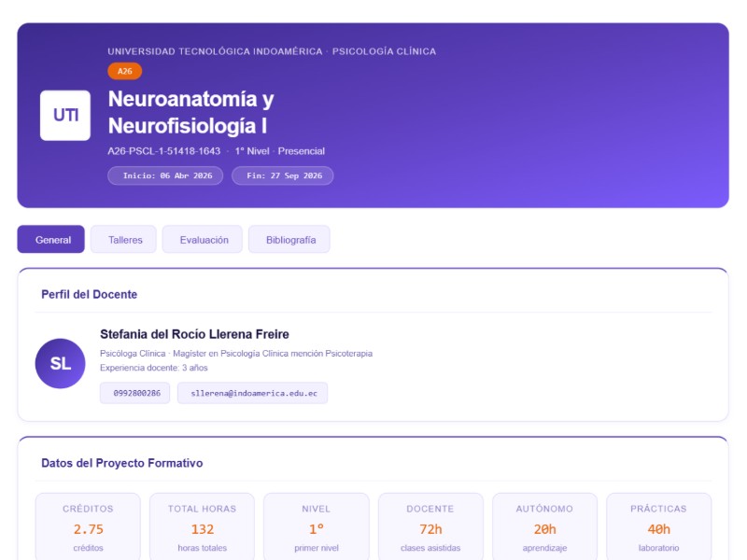Click the Fin: 27 Sep 2026 pill
Viewport: 747px width, 560px height.
[283, 175]
